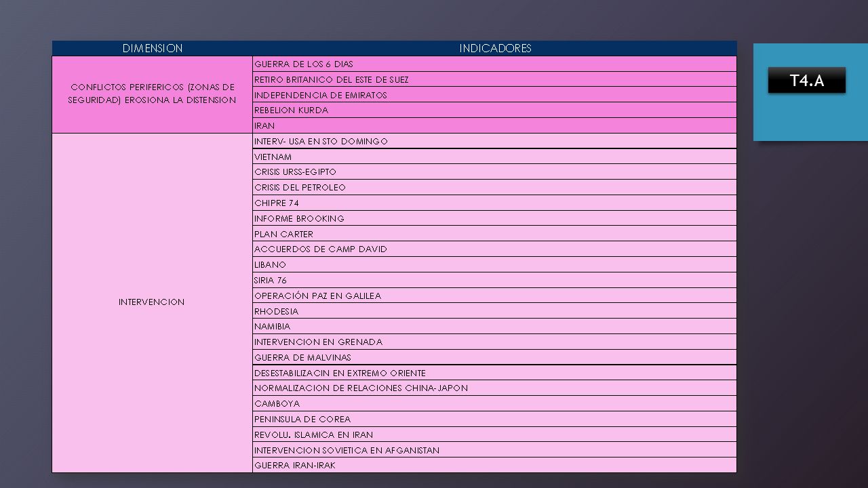
Task: Click the T4.A button
Action: point(806,80)
